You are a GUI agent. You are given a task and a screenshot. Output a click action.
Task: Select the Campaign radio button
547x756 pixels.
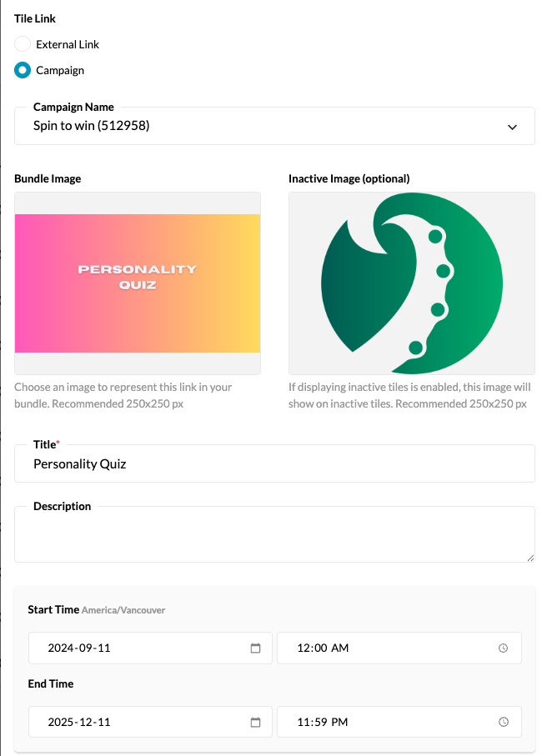click(x=23, y=71)
